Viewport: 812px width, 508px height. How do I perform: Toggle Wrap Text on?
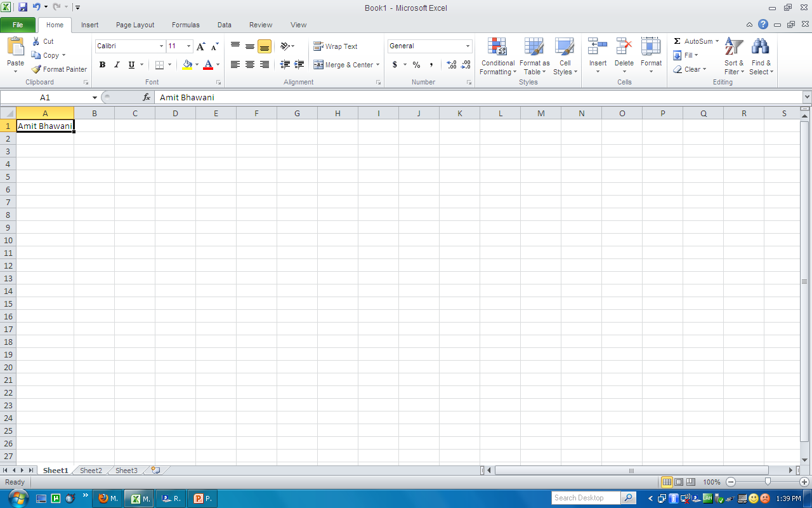(335, 46)
